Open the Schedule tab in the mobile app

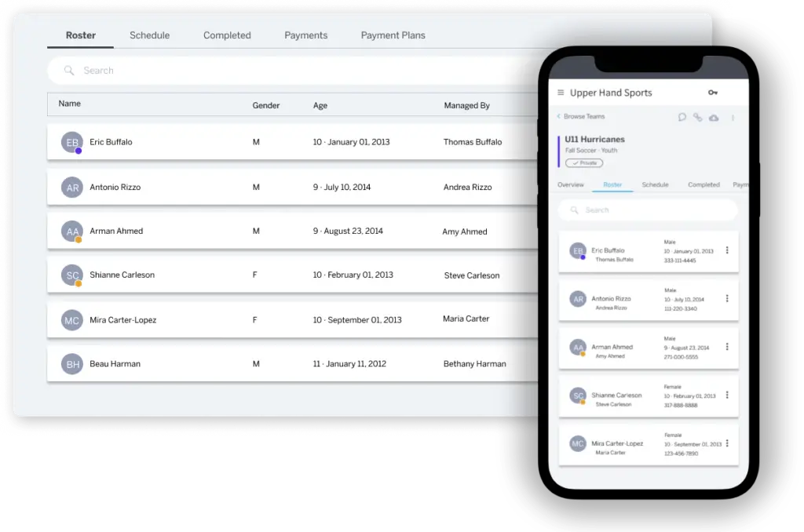point(655,184)
